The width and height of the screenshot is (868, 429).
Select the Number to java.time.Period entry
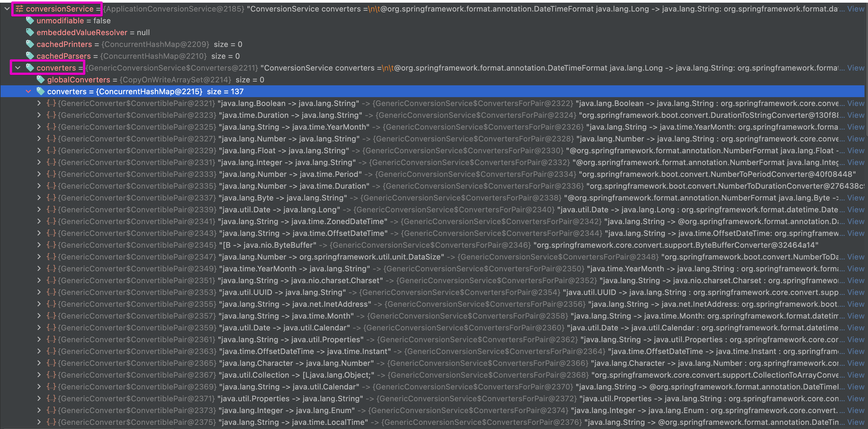click(290, 174)
